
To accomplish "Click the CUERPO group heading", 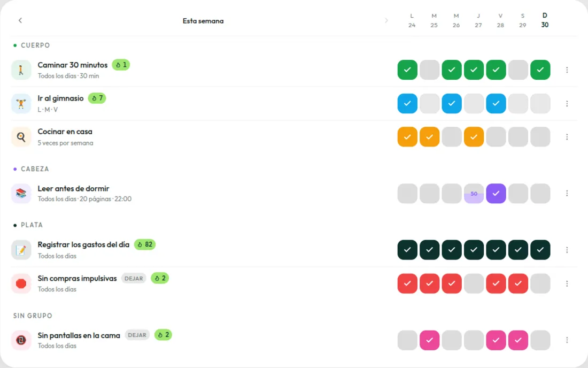I will click(35, 45).
